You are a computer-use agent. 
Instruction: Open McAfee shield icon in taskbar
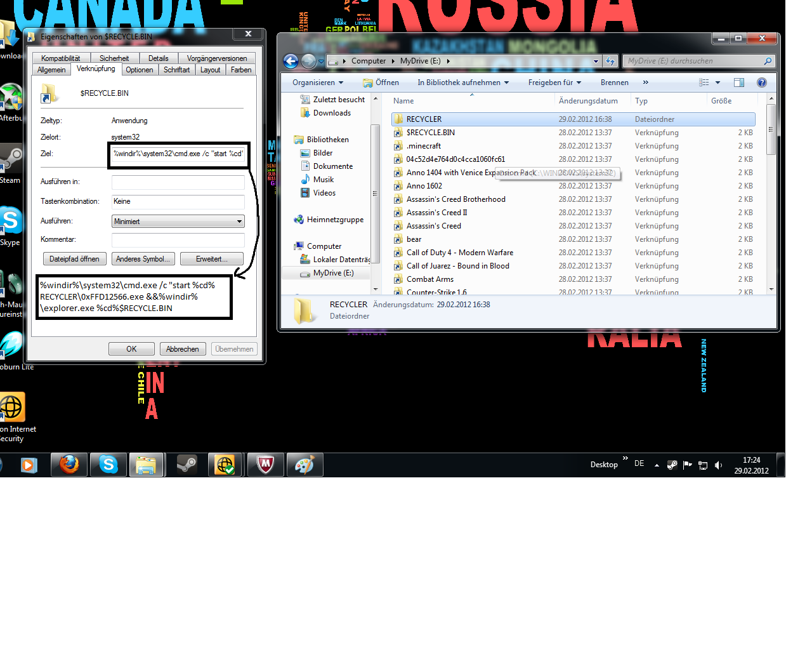click(265, 465)
